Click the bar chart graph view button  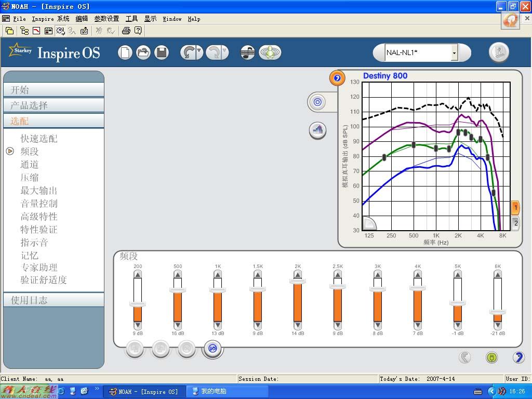coord(317,130)
